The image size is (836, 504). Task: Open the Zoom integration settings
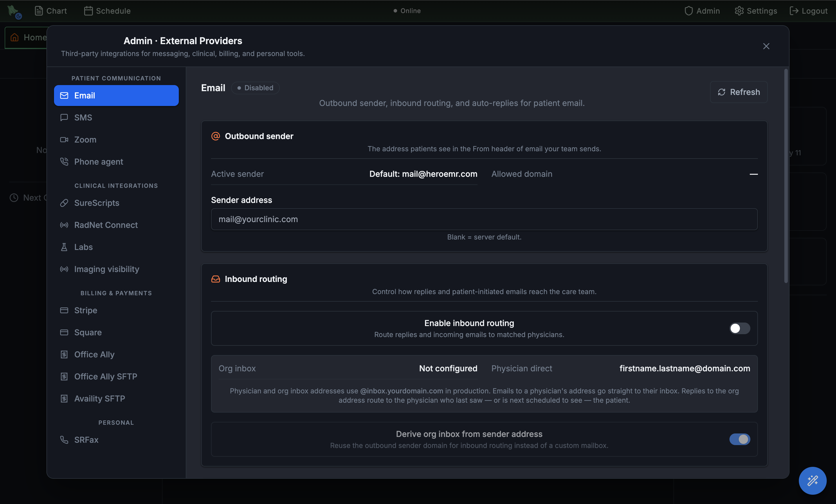click(x=116, y=139)
